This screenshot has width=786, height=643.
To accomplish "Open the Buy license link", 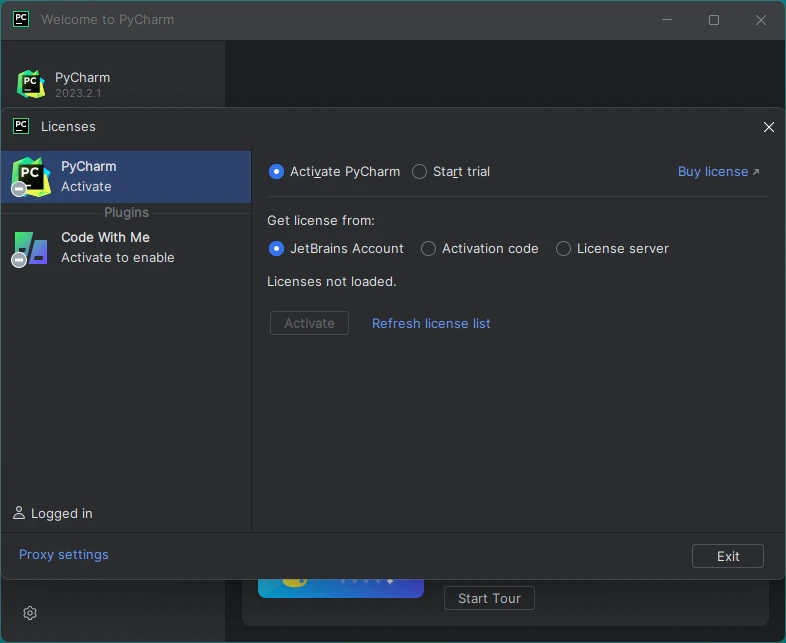I will click(718, 172).
